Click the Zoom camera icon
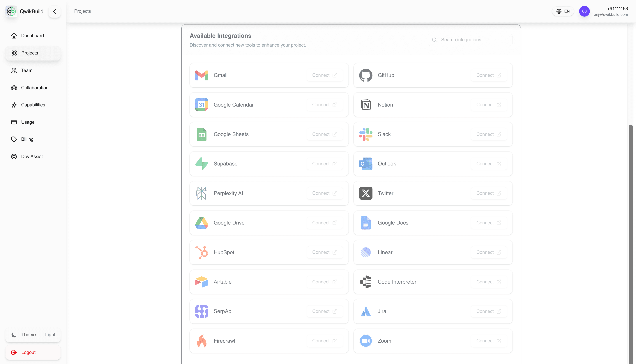The image size is (636, 364). (x=365, y=341)
